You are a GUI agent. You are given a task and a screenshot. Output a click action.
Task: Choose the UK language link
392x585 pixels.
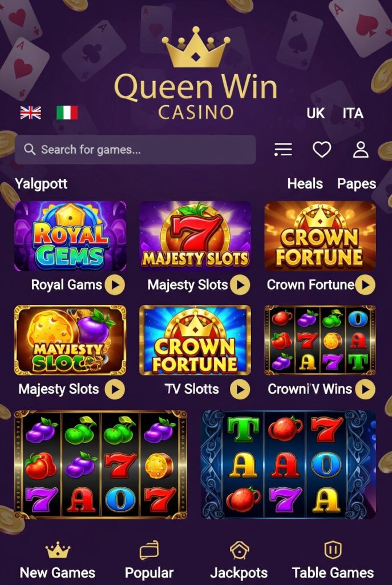point(315,113)
